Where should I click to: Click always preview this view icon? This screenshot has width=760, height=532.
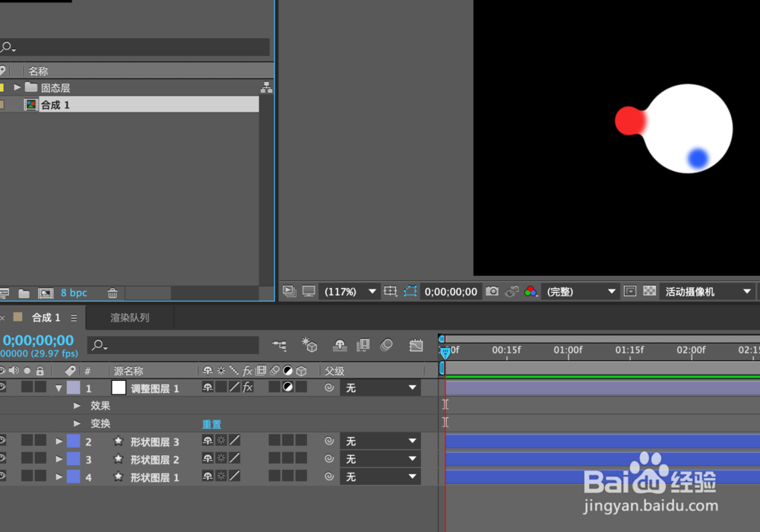click(x=290, y=291)
